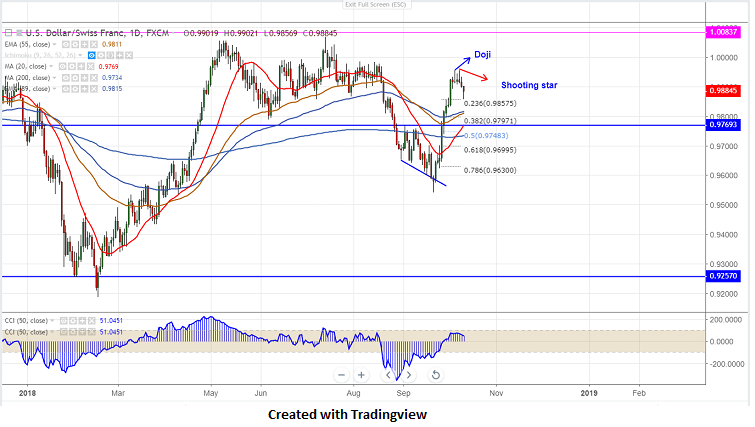Toggle visibility eye for MA (200, close)

point(66,78)
